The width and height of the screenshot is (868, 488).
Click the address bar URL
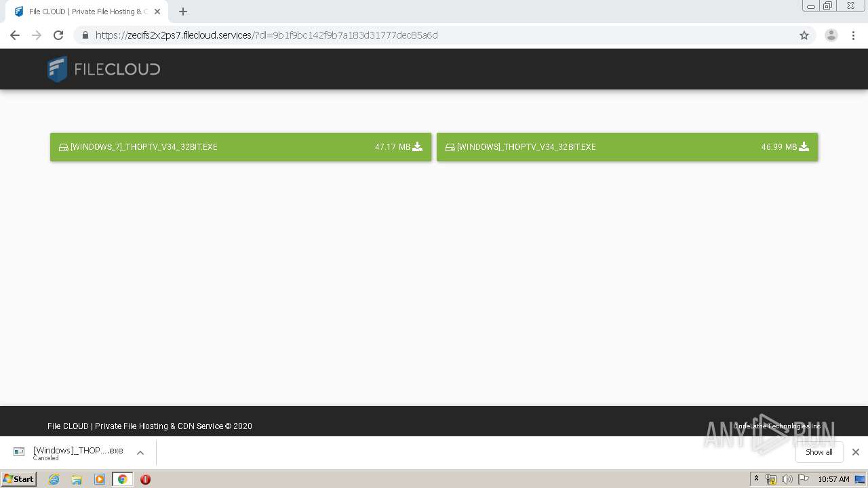click(267, 35)
